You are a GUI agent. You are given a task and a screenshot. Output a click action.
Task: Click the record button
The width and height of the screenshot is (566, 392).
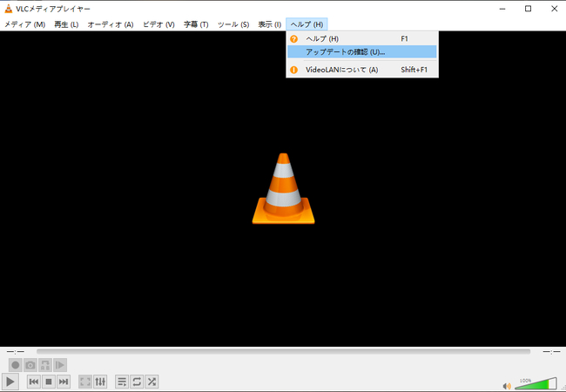pos(15,365)
